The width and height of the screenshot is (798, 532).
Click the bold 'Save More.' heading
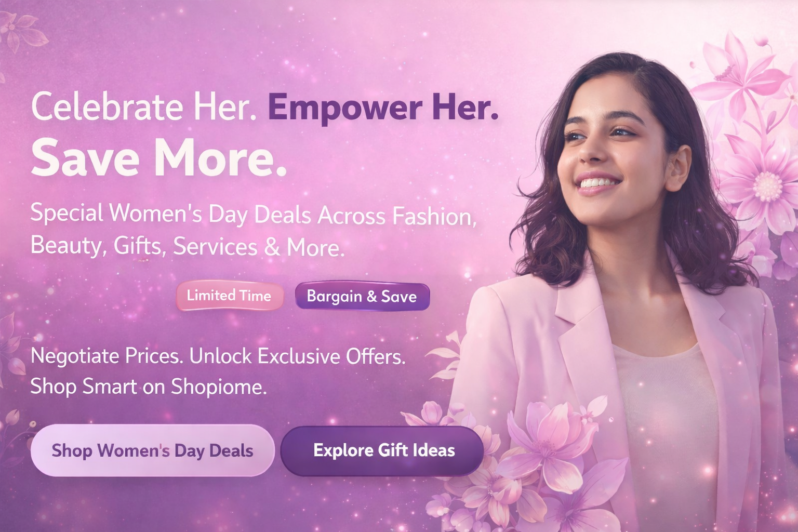158,158
